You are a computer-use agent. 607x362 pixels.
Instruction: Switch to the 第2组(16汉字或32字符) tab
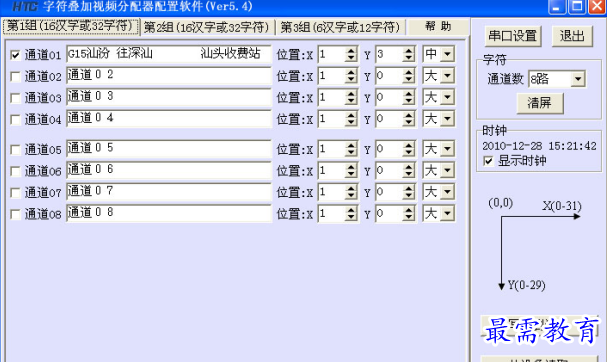coord(206,27)
